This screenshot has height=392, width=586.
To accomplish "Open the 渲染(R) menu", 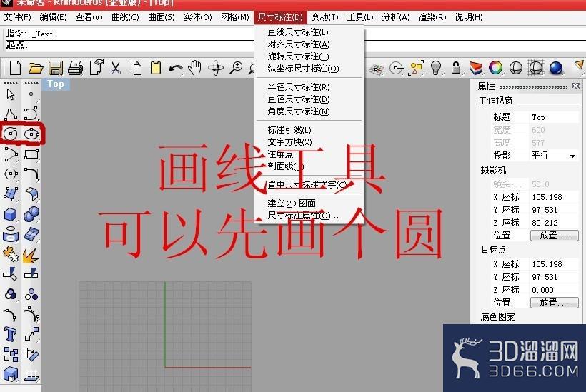I will (x=432, y=17).
